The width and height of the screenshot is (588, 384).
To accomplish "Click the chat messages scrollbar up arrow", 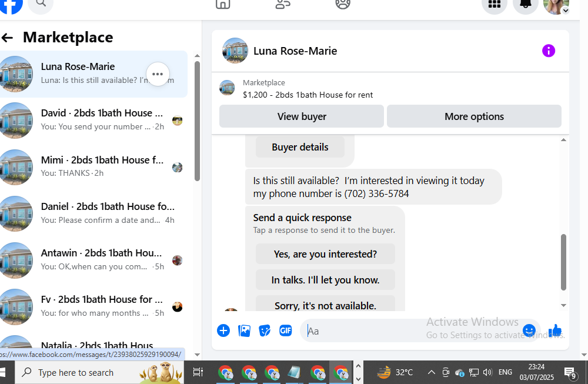I will (x=563, y=140).
